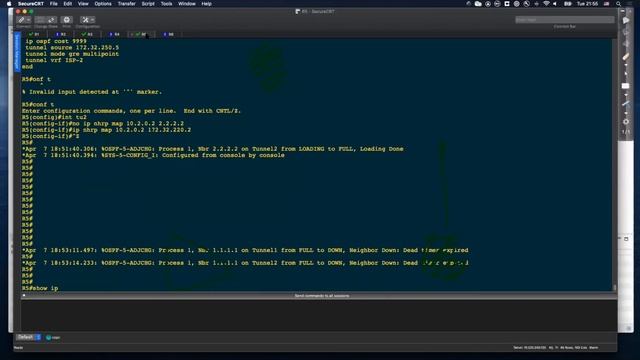Screen dimensions: 640x360
Task: Open the Help menu
Action: 207,4
